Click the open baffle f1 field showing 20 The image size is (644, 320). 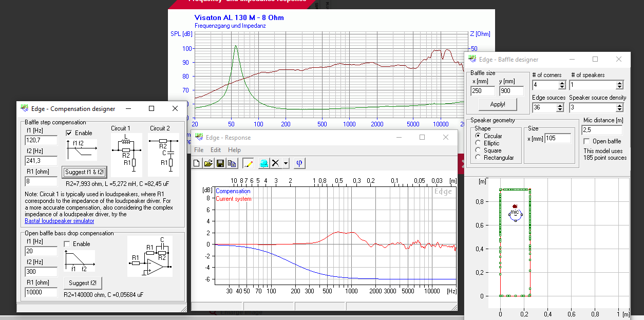point(41,251)
